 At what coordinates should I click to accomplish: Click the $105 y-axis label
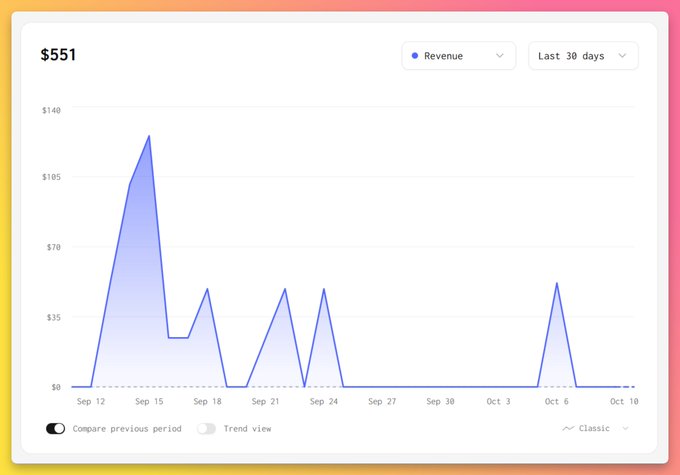tap(51, 177)
